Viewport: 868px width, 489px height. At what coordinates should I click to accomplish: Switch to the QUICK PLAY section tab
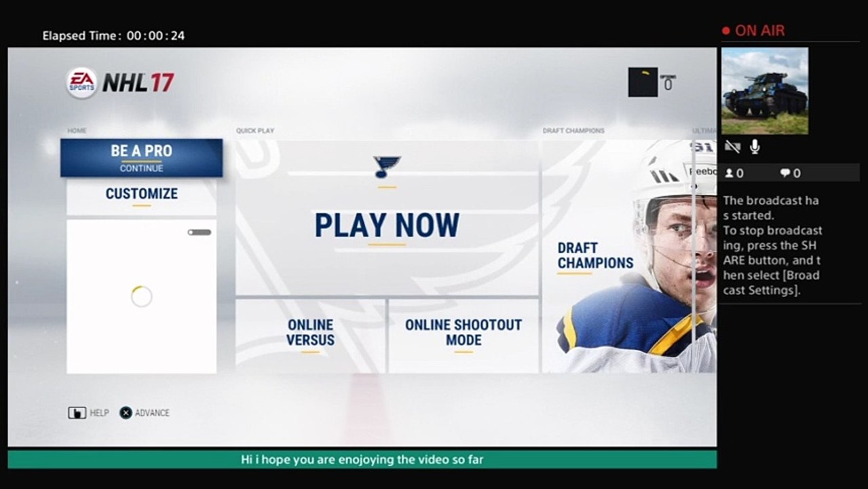pyautogui.click(x=255, y=130)
